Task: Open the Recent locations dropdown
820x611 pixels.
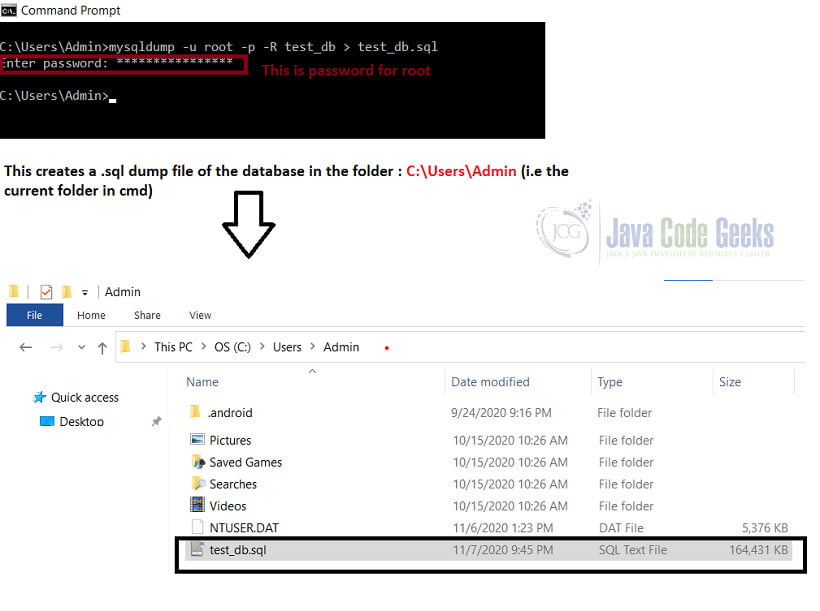Action: (81, 347)
